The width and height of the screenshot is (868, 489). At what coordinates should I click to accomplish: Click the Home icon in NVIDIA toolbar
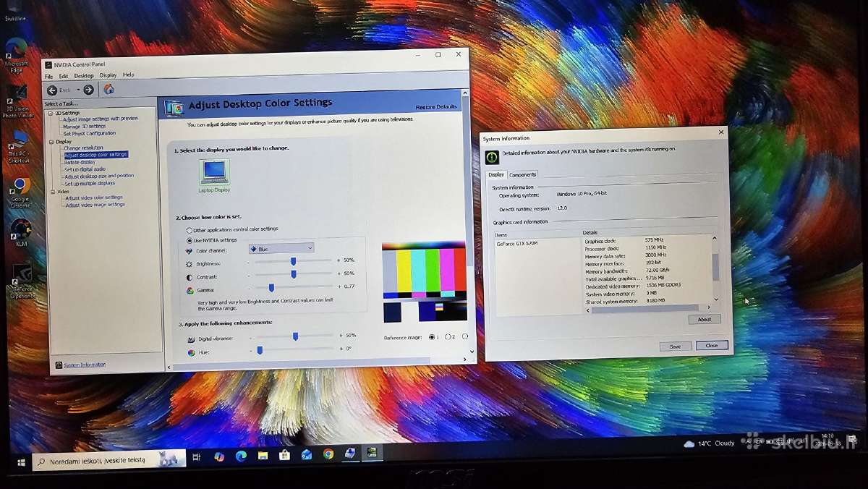[109, 89]
